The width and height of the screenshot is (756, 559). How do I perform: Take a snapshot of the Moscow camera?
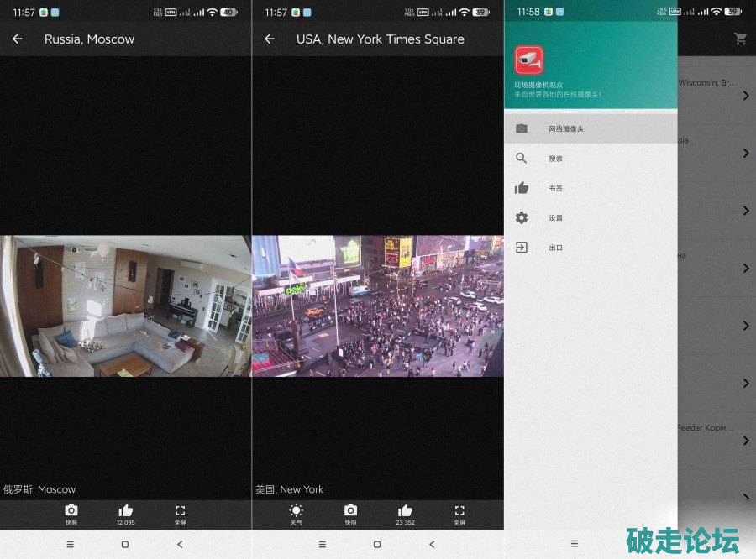(71, 514)
